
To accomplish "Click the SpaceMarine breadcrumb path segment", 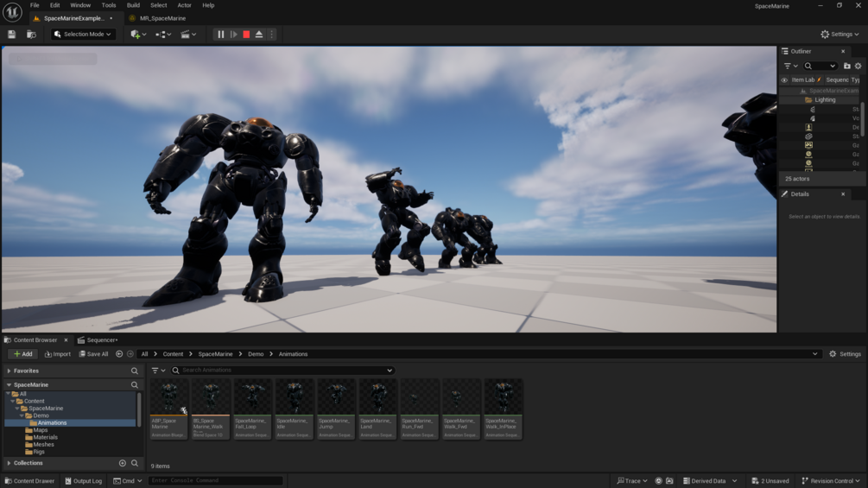I will coord(215,354).
